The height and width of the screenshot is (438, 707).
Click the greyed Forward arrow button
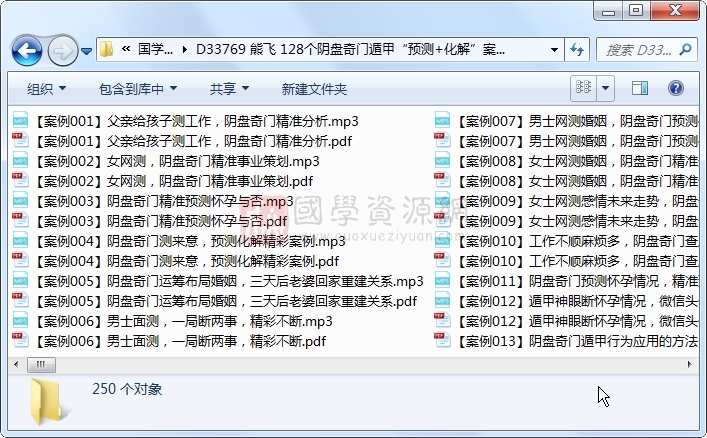coord(62,51)
